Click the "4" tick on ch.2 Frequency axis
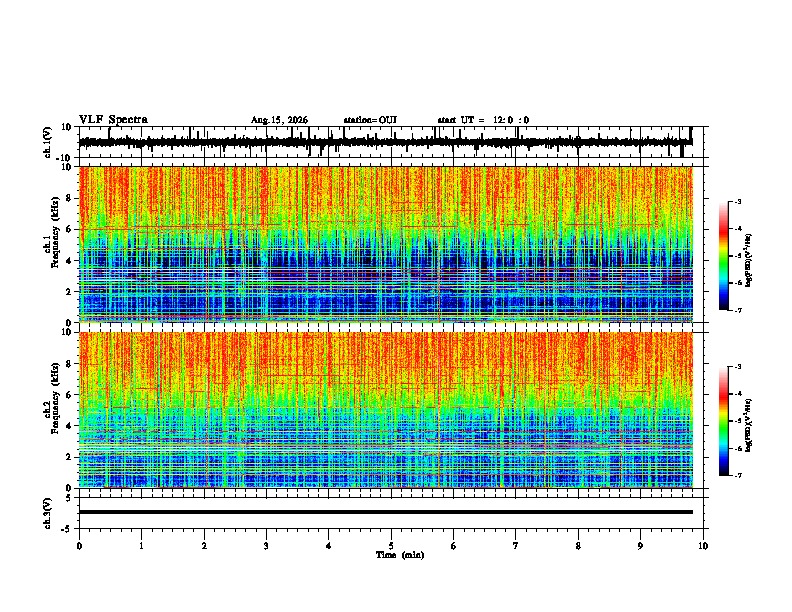Image resolution: width=792 pixels, height=612 pixels. pyautogui.click(x=70, y=426)
